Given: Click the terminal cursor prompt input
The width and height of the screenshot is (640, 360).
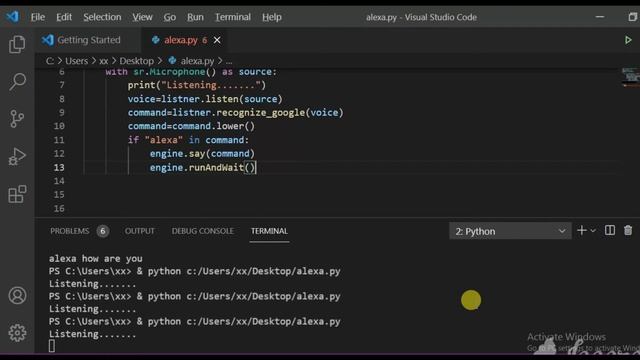Looking at the screenshot, I should pos(52,346).
